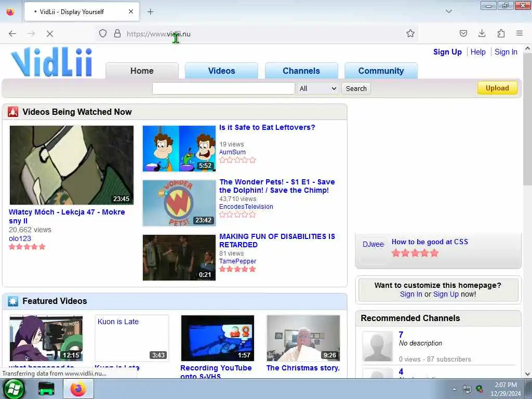Click the yellow Upload button
532x399 pixels.
[497, 88]
